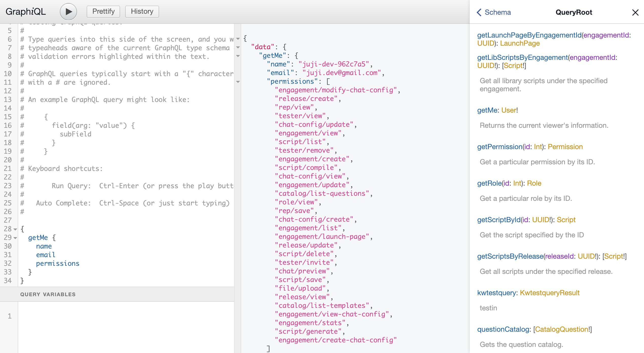Click "script/generate" permission in results
Screen dimensions: 644x353
308,331
